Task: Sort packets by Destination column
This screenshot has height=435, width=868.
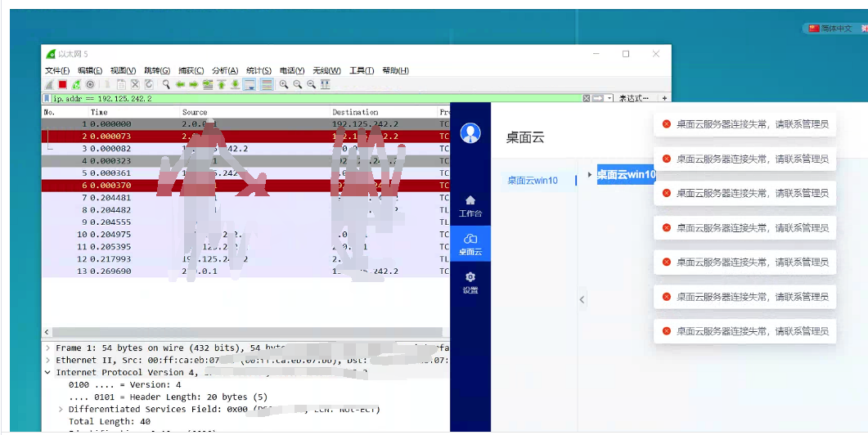Action: point(383,112)
